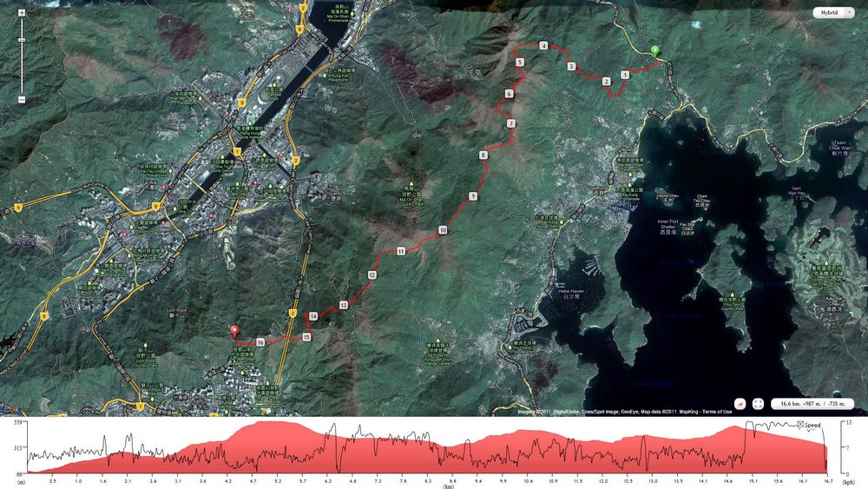Image resolution: width=868 pixels, height=489 pixels.
Task: Click the map zoom slider handle
Action: (x=21, y=42)
